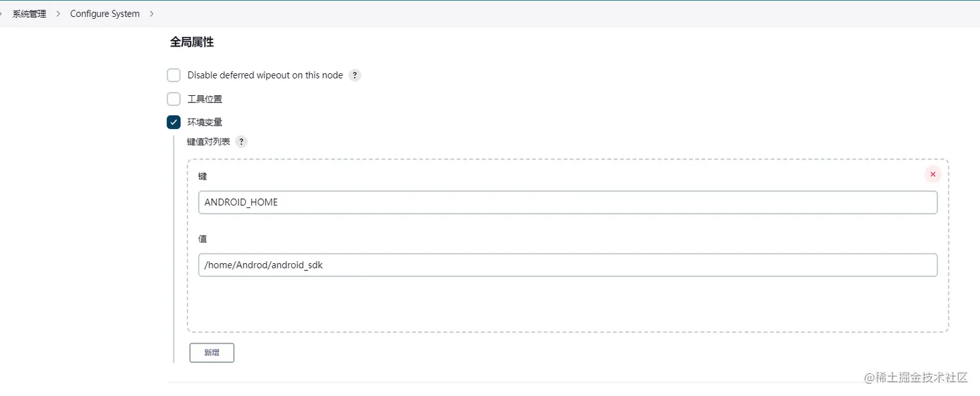980x396 pixels.
Task: Enable Disable deferred wipeout on this node
Action: point(174,75)
